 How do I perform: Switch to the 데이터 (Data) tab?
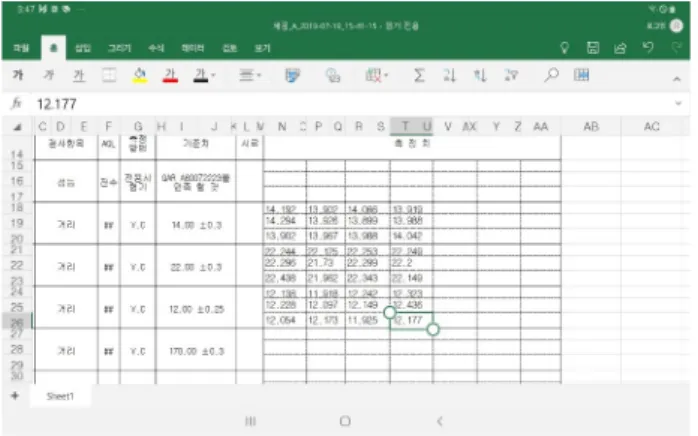[193, 48]
